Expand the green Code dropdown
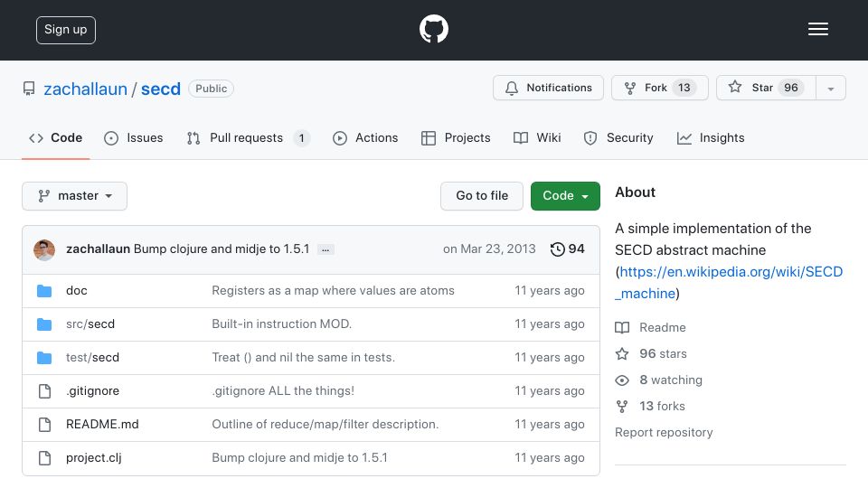This screenshot has width=868, height=488. (x=565, y=196)
